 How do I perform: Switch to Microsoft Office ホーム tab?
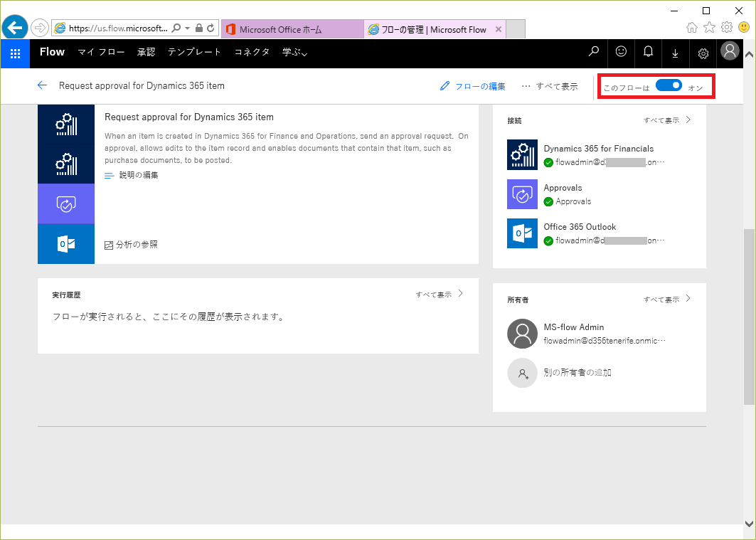292,29
